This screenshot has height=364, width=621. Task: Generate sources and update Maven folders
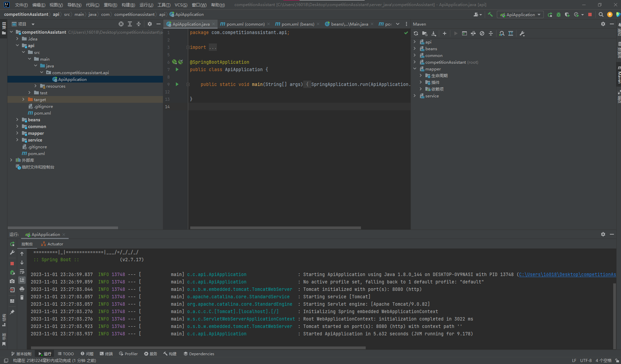coord(425,33)
